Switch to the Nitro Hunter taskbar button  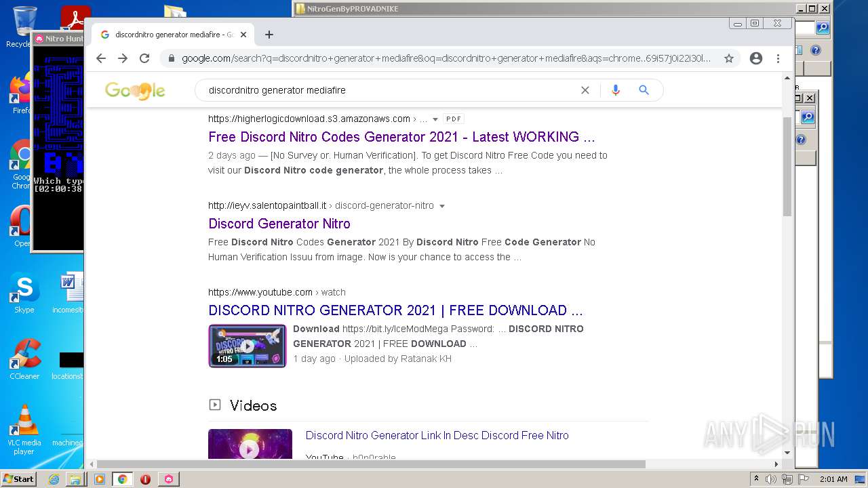168,479
